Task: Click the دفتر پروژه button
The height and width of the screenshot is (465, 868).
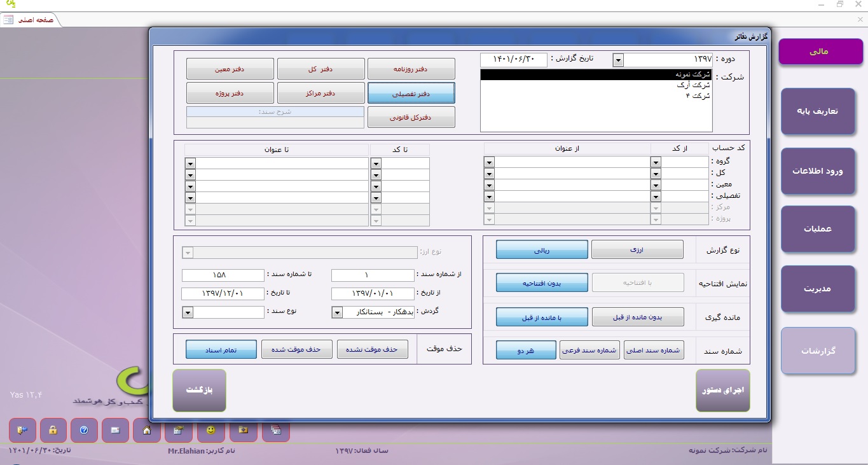Action: [x=230, y=93]
